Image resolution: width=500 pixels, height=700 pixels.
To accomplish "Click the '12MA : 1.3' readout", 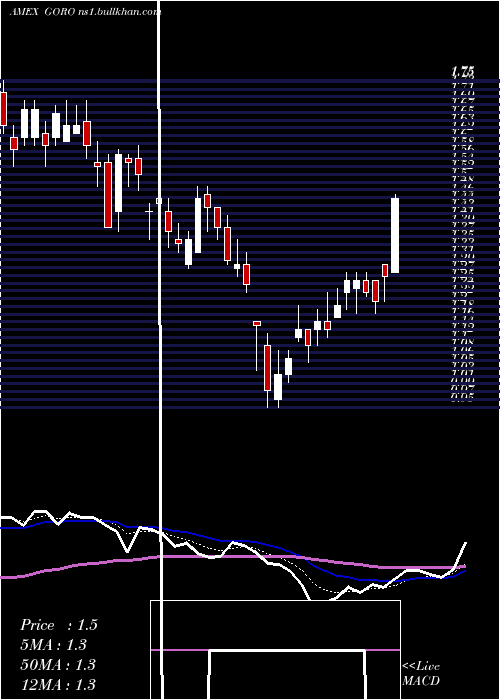I will tap(58, 684).
